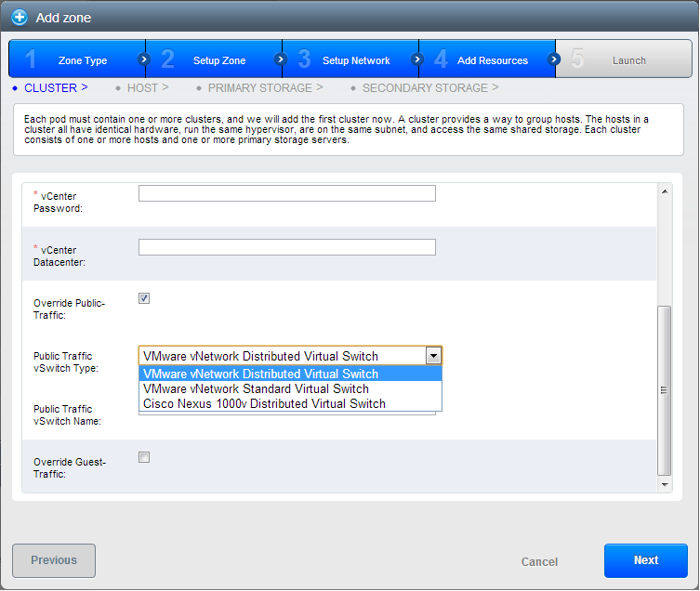
Task: Click the Add zone plus icon
Action: pos(20,17)
